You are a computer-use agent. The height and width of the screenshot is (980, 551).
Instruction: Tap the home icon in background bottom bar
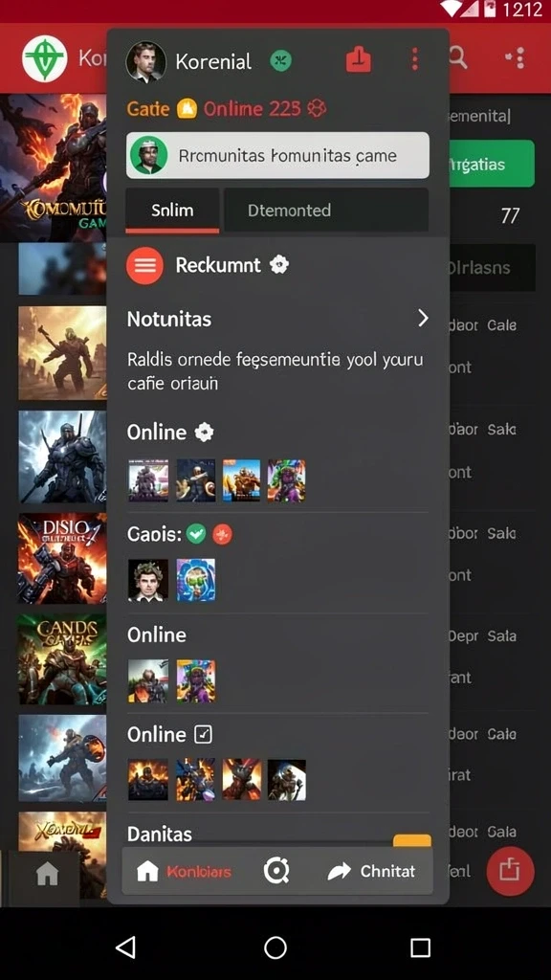tap(48, 874)
